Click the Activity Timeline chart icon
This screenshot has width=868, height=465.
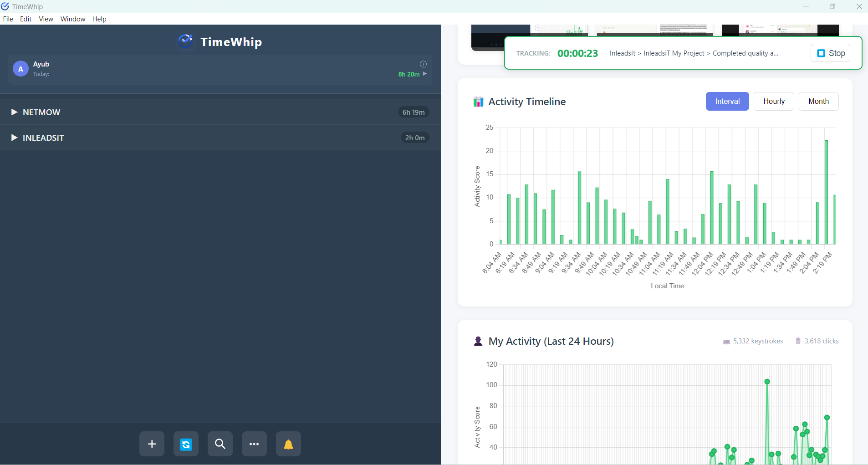tap(478, 102)
